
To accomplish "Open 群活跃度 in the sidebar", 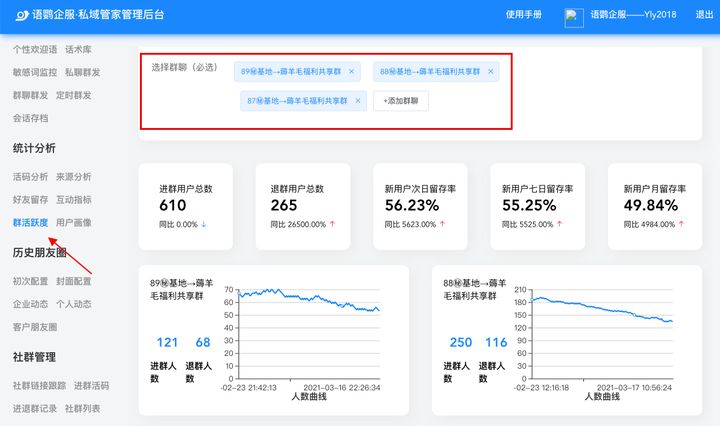I will pyautogui.click(x=30, y=222).
